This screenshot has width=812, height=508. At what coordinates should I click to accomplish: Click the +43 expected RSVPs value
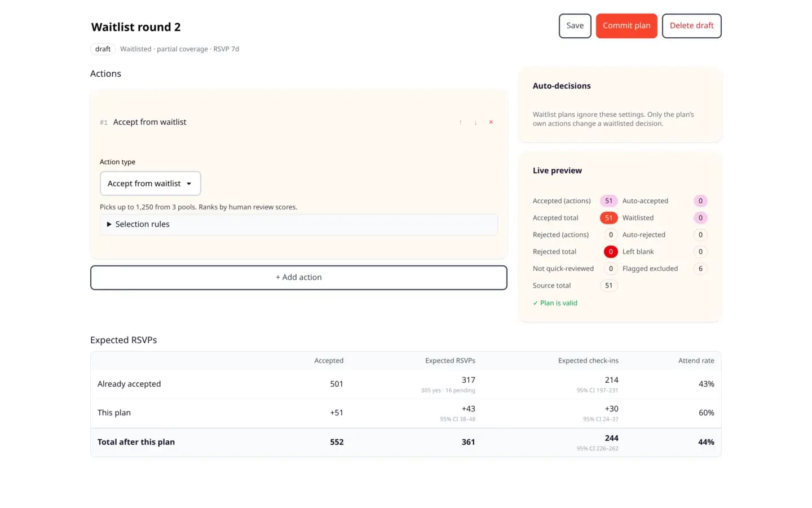coord(469,409)
